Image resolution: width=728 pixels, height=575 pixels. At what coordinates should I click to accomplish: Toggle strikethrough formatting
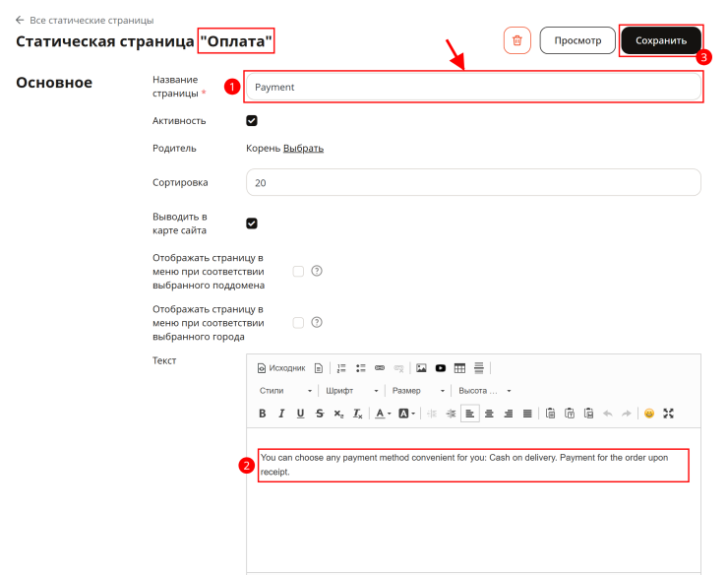tap(320, 414)
